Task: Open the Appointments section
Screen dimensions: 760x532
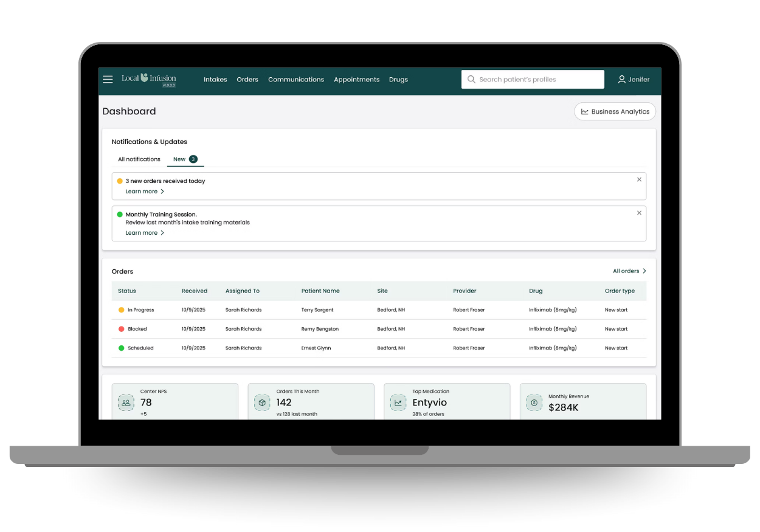Action: point(356,80)
